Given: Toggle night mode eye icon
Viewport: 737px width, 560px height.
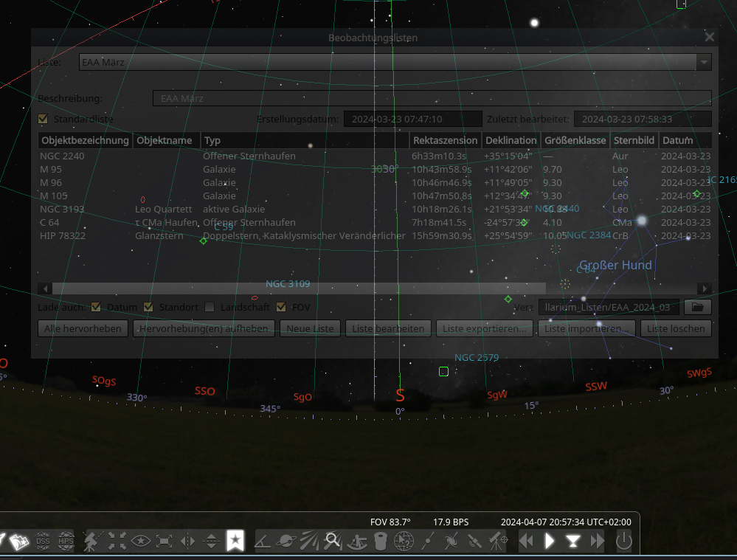Looking at the screenshot, I should coord(140,542).
